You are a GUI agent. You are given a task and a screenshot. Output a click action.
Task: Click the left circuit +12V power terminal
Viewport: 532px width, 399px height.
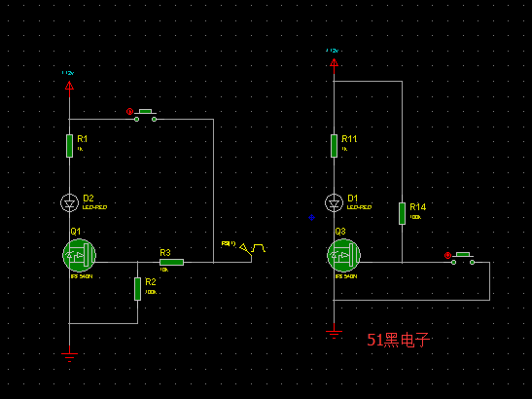tap(70, 86)
